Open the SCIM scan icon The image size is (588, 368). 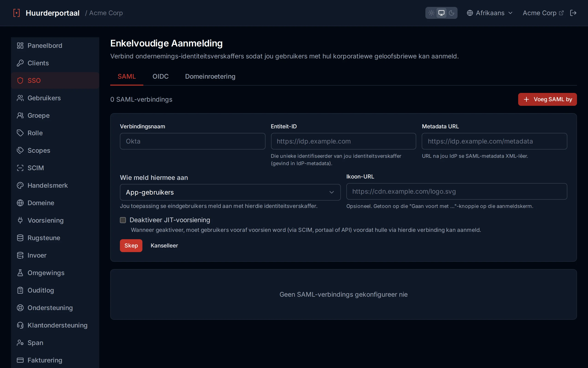coord(20,168)
